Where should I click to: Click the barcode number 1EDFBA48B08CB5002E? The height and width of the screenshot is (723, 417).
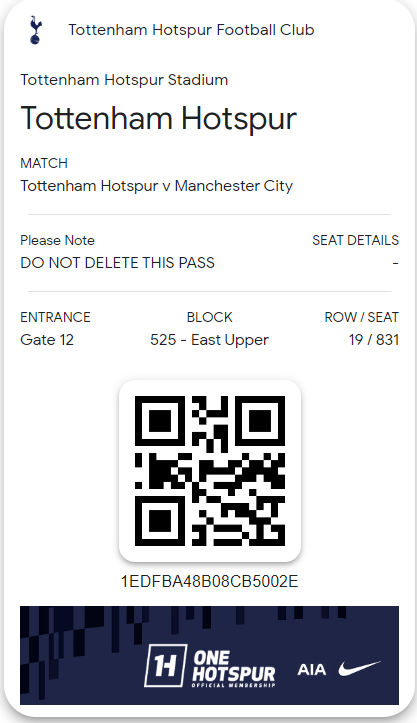point(209,581)
